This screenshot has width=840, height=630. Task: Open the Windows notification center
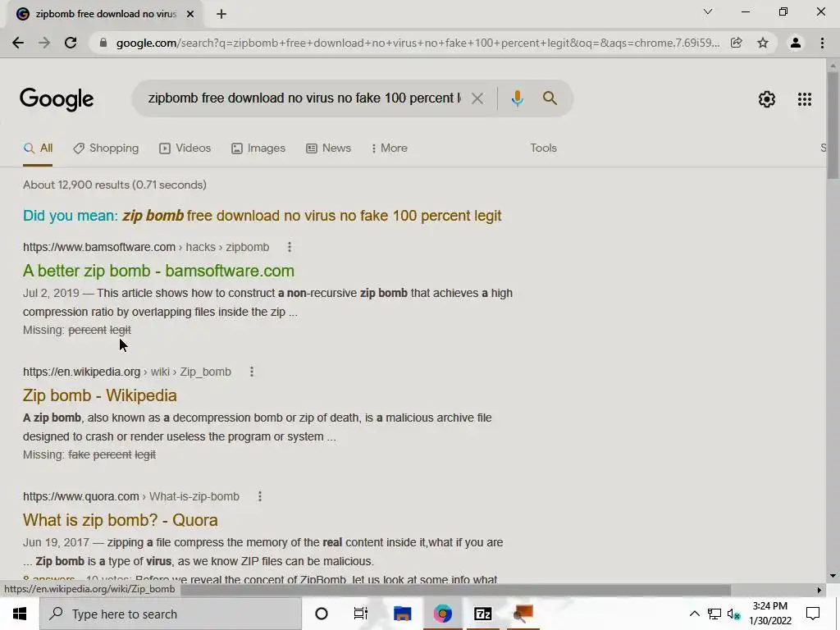click(x=813, y=614)
